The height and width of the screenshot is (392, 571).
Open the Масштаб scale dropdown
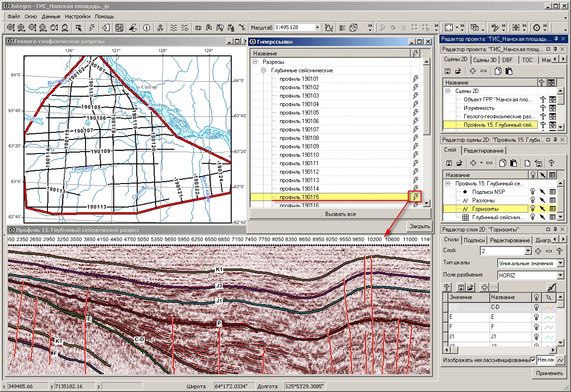[x=317, y=27]
